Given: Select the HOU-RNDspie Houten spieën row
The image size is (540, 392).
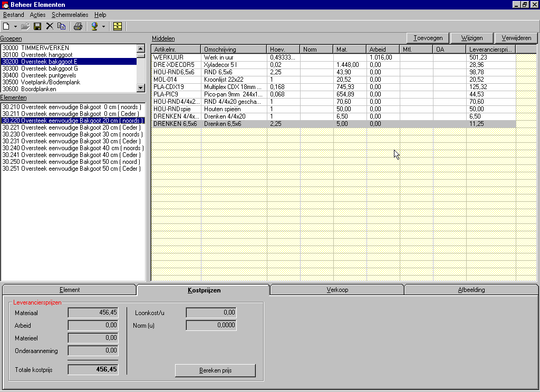Looking at the screenshot, I should 333,109.
